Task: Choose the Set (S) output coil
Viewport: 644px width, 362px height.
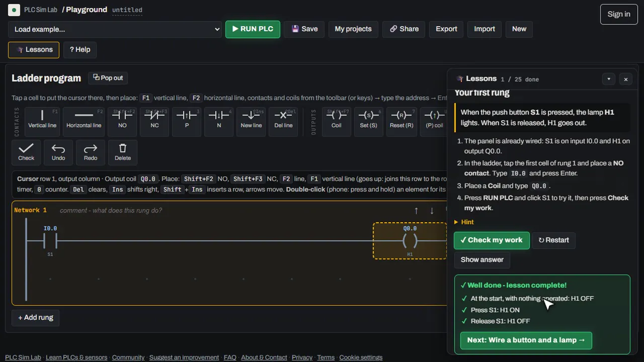Action: coord(368,122)
